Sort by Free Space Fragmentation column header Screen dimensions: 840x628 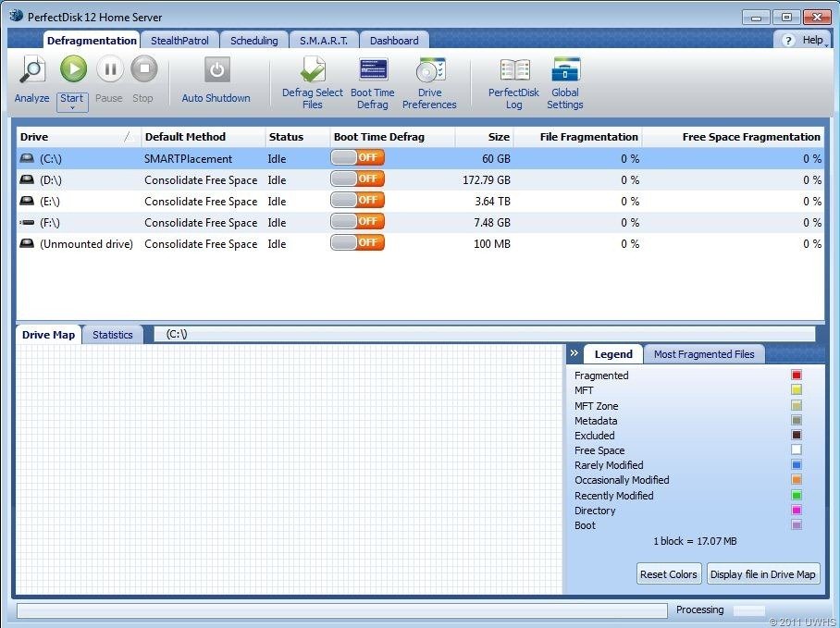click(x=734, y=137)
